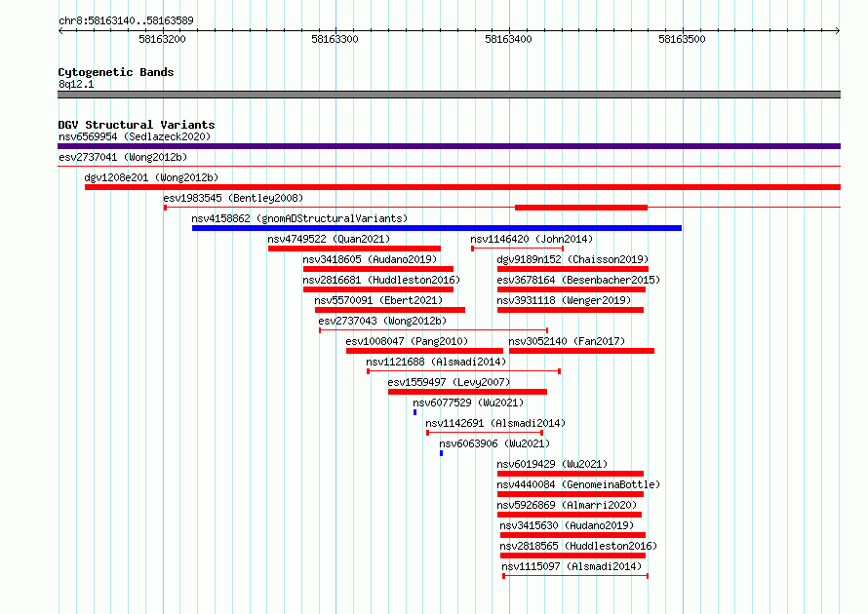This screenshot has height=614, width=868.
Task: Open nsv4440084 (GenomeinaBottle) label
Action: pyautogui.click(x=578, y=484)
